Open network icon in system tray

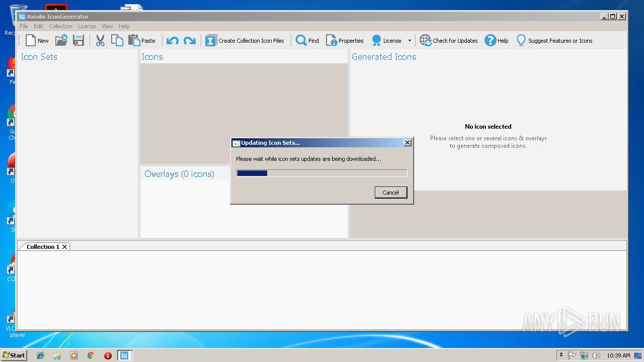[584, 355]
